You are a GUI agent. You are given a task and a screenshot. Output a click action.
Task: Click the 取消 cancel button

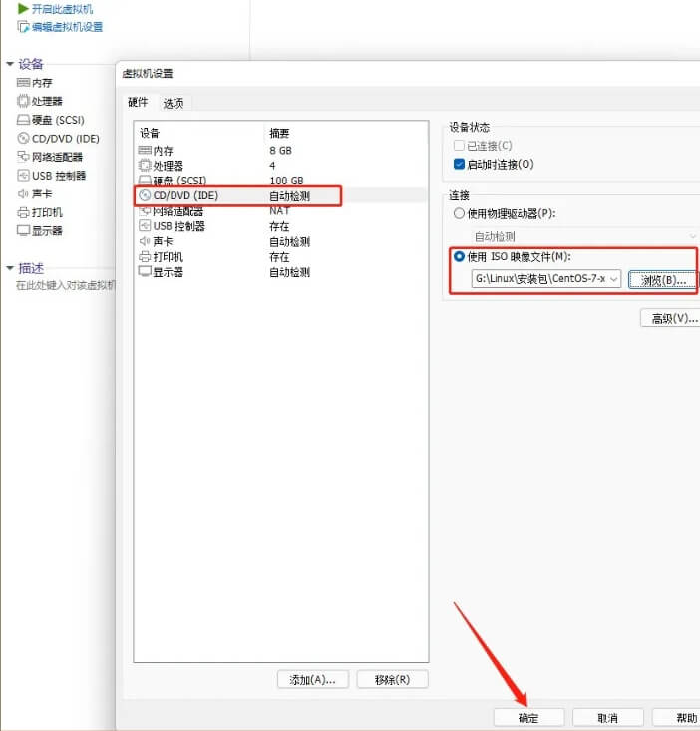pyautogui.click(x=607, y=718)
